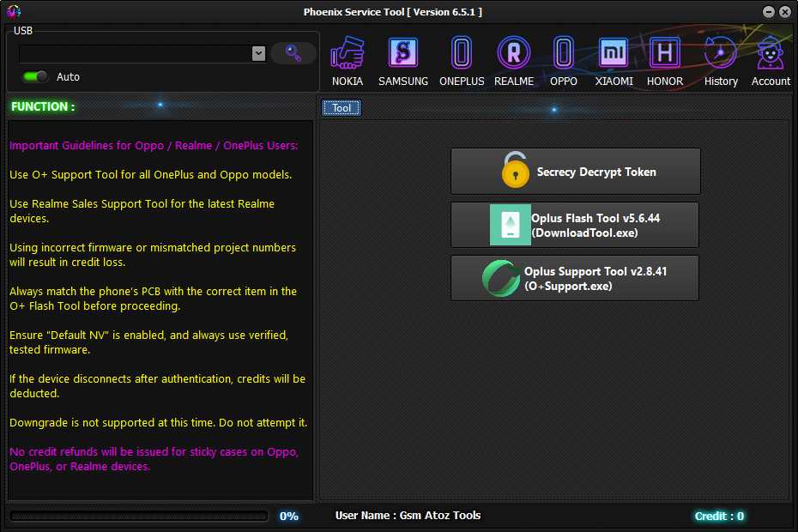The height and width of the screenshot is (532, 798).
Task: Launch the Secrecy Decrypt Token tool
Action: point(575,171)
